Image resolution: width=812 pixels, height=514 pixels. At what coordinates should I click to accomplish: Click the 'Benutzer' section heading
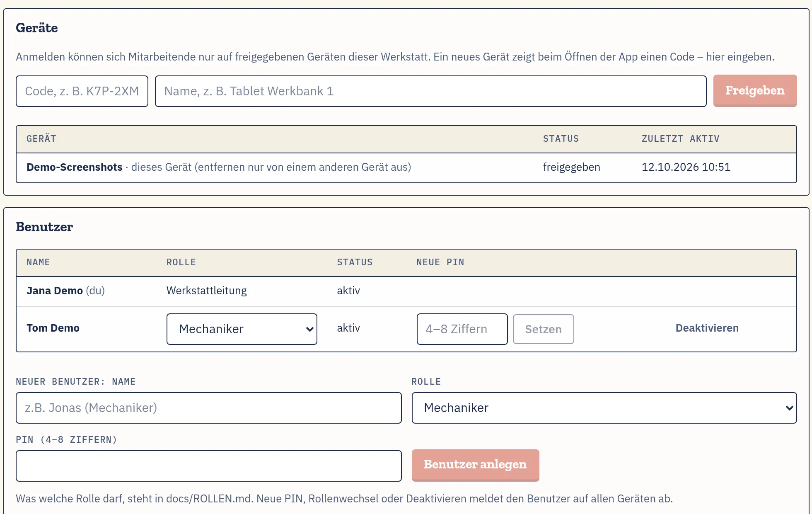pyautogui.click(x=44, y=227)
